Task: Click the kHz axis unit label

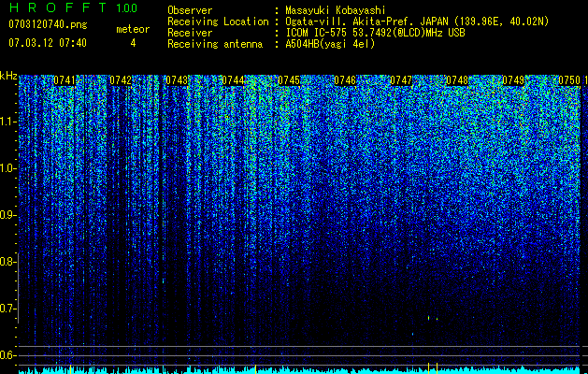Action: tap(8, 76)
